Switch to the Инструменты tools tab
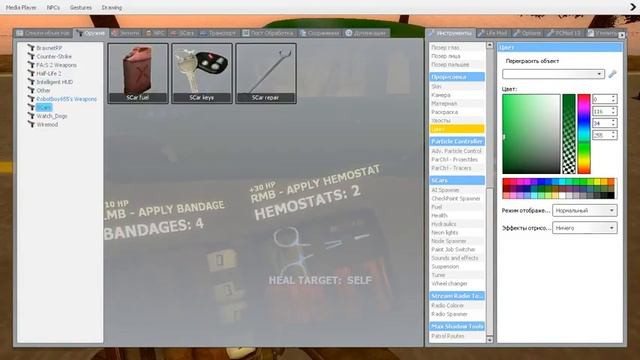This screenshot has width=640, height=360. tap(450, 33)
